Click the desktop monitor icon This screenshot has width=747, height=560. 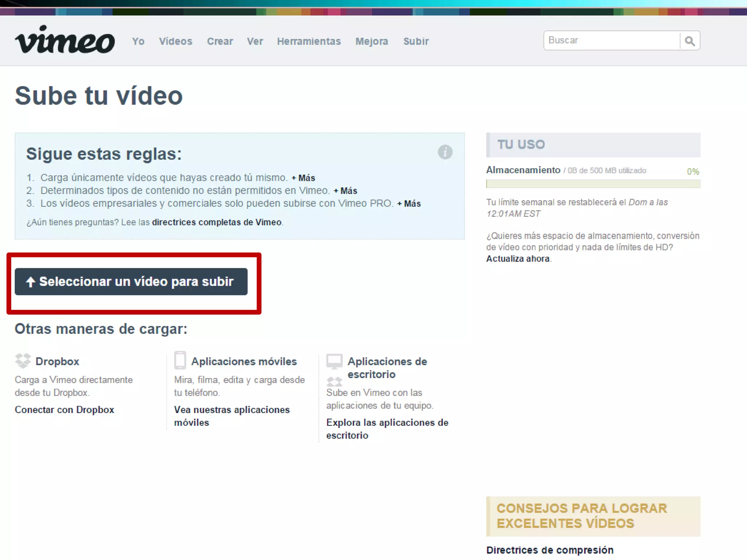tap(334, 361)
